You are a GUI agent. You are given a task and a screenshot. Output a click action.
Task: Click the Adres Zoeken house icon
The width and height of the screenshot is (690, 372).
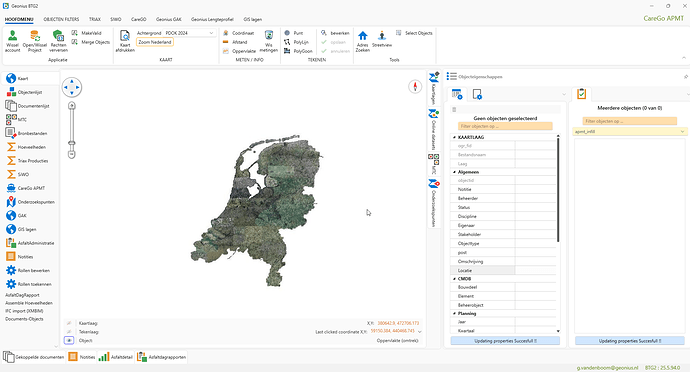[x=363, y=36]
